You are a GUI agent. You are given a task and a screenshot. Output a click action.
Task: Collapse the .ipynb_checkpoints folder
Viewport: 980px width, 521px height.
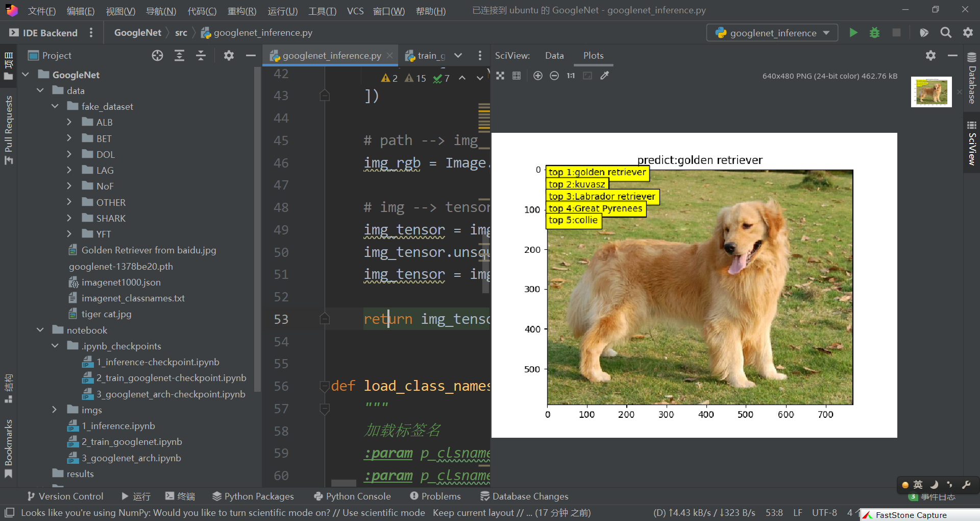[55, 346]
